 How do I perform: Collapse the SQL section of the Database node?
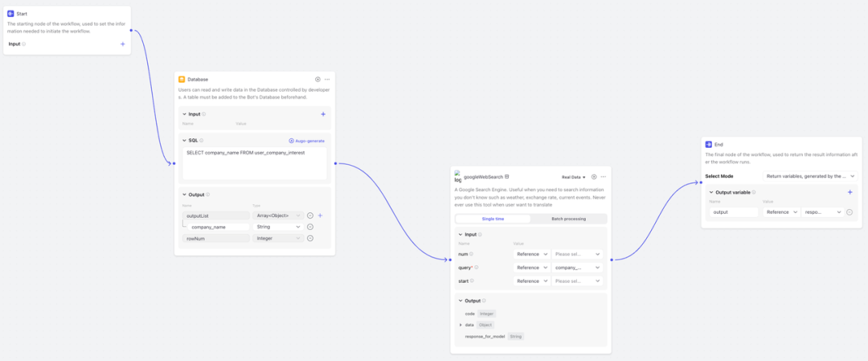(184, 141)
